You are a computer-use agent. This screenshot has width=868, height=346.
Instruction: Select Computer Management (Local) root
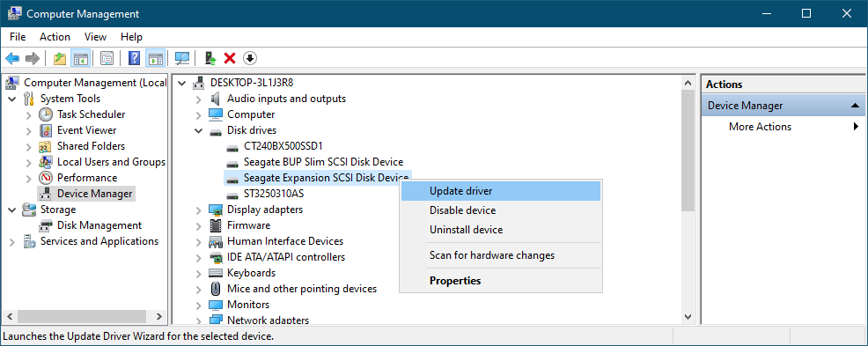tap(95, 83)
